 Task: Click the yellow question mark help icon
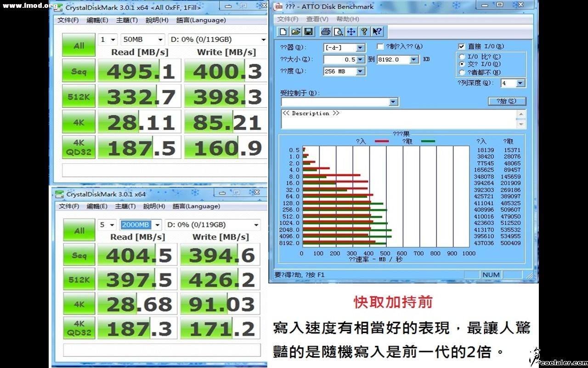tap(364, 32)
